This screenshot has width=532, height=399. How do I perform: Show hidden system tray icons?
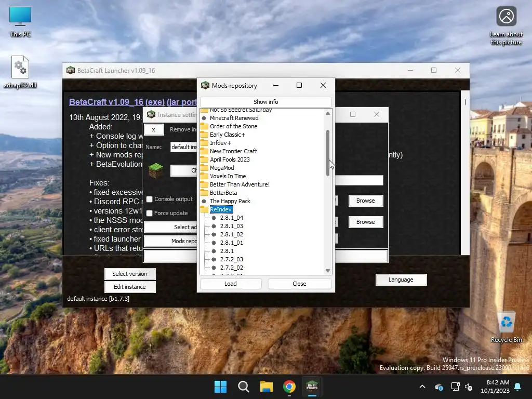(x=422, y=387)
